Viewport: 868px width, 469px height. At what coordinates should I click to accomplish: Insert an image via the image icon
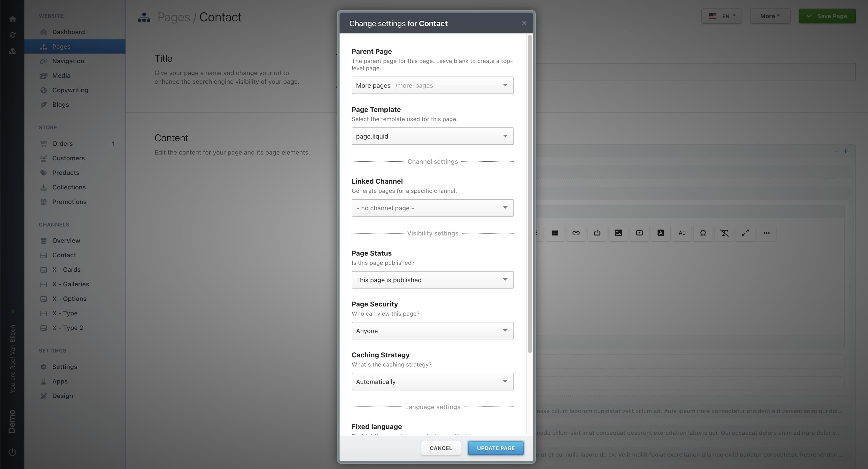[x=618, y=233]
